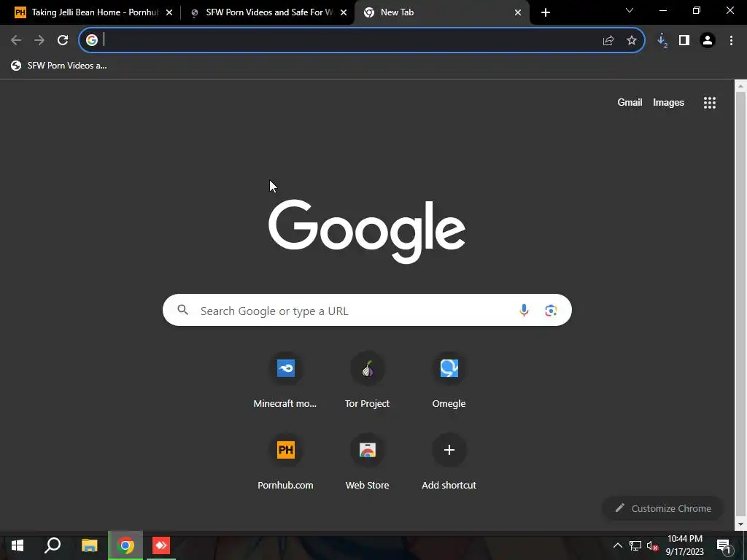Click the back navigation arrow
The height and width of the screenshot is (560, 747).
point(16,41)
